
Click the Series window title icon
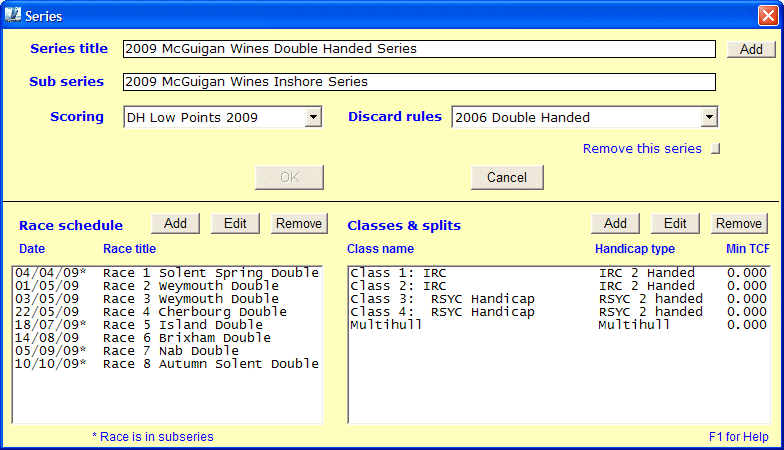click(x=12, y=16)
